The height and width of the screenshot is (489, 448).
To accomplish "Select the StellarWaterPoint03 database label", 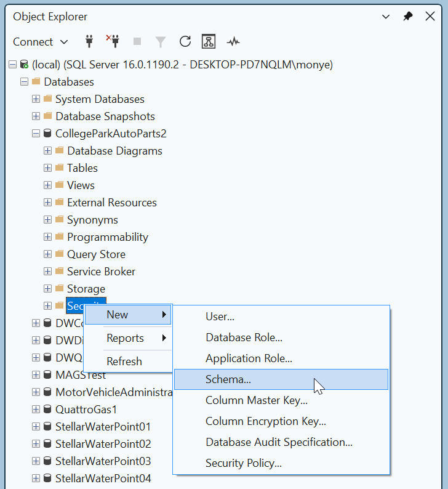I will pyautogui.click(x=103, y=461).
